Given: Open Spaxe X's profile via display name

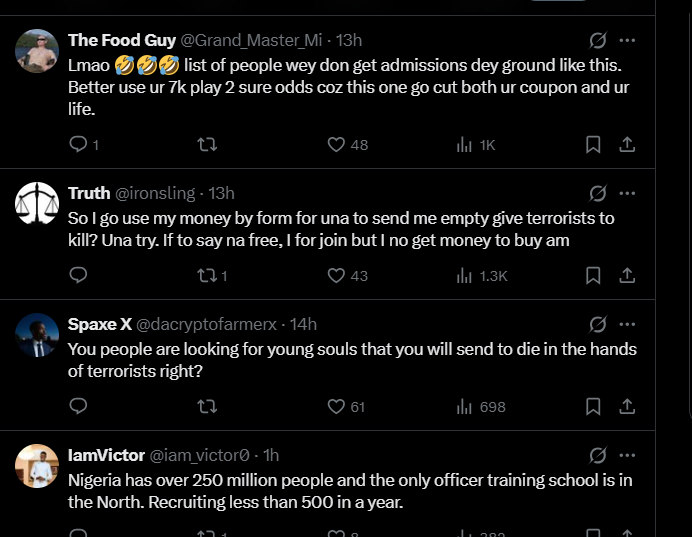Looking at the screenshot, I should [x=99, y=324].
